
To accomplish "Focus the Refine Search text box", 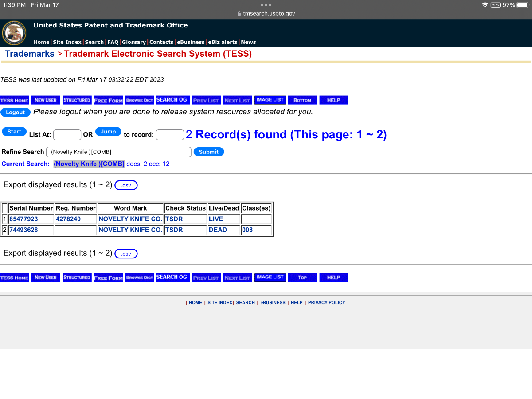I will pyautogui.click(x=119, y=152).
